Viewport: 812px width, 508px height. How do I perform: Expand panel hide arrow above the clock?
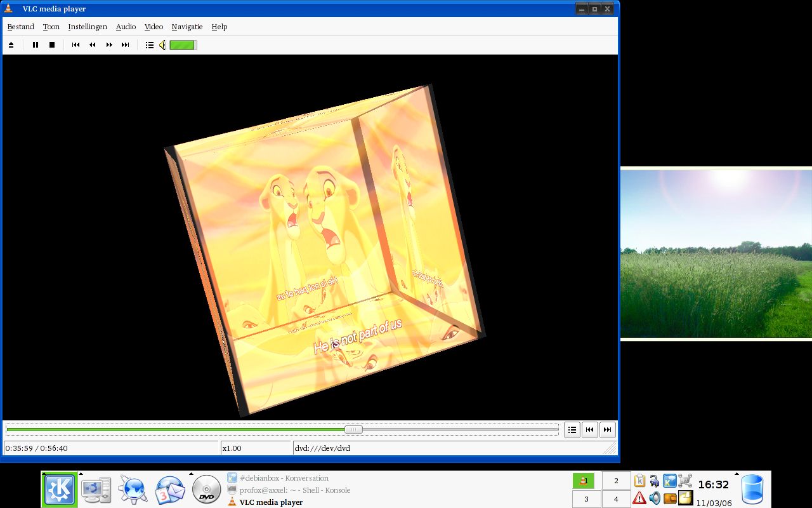[737, 474]
